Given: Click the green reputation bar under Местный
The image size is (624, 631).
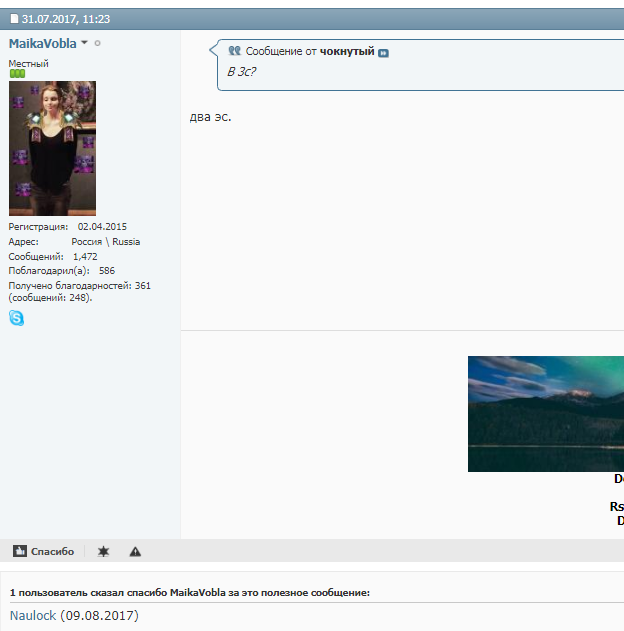Looking at the screenshot, I should click(x=17, y=73).
